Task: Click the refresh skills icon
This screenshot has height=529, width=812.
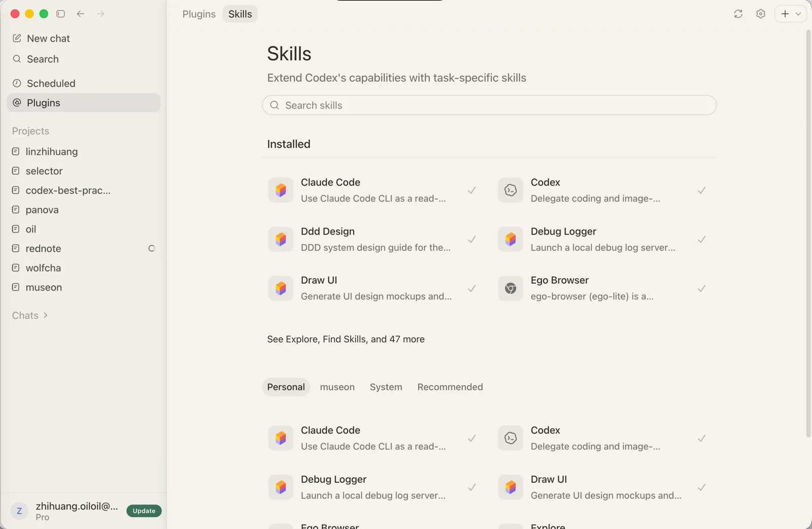Action: coord(738,14)
